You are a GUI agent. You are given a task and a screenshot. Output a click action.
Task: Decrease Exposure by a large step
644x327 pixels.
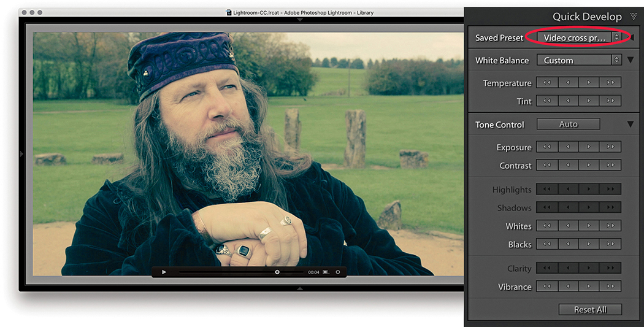coord(547,147)
